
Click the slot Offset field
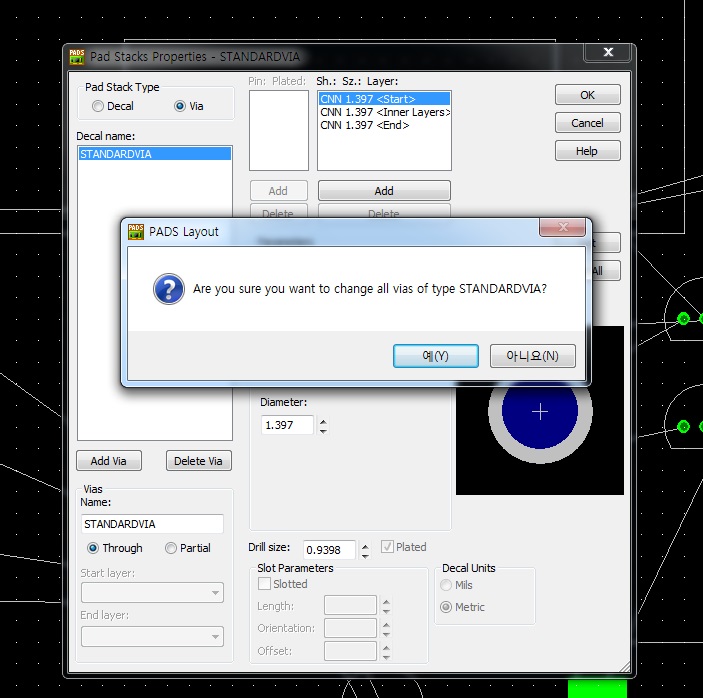pyautogui.click(x=350, y=650)
